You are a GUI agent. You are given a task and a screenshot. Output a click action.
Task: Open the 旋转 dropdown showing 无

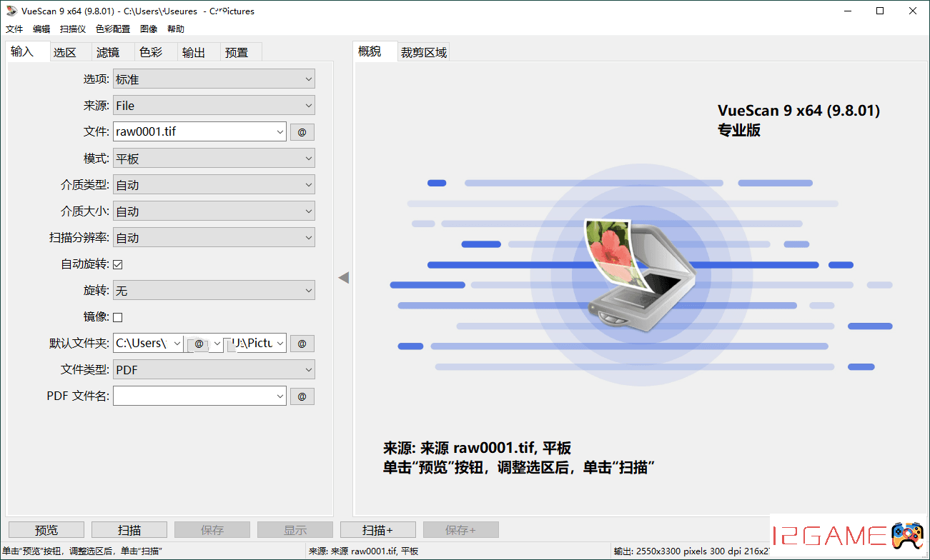(x=214, y=291)
